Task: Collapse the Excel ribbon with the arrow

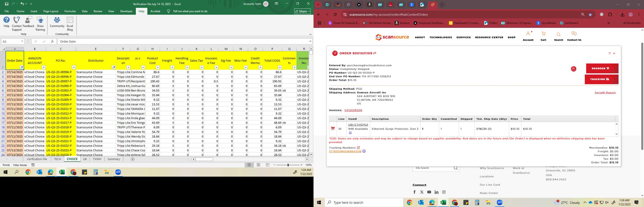Action: [x=310, y=34]
